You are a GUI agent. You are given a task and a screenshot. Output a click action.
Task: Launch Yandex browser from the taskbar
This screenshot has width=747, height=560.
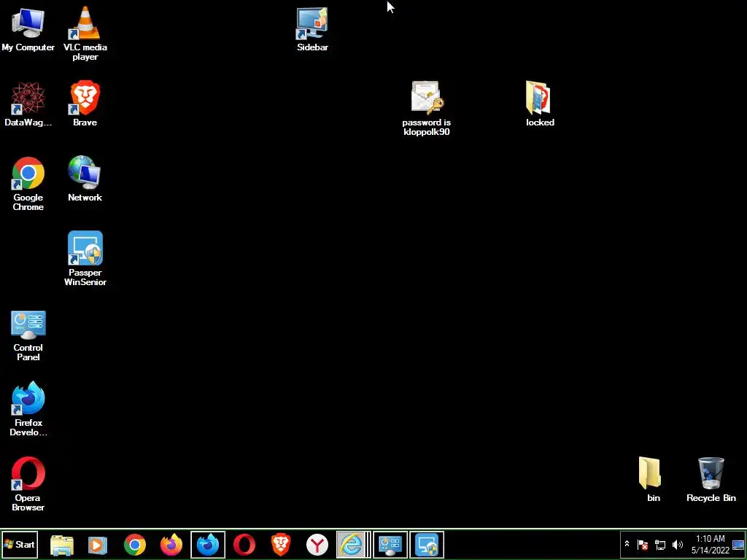pyautogui.click(x=317, y=545)
